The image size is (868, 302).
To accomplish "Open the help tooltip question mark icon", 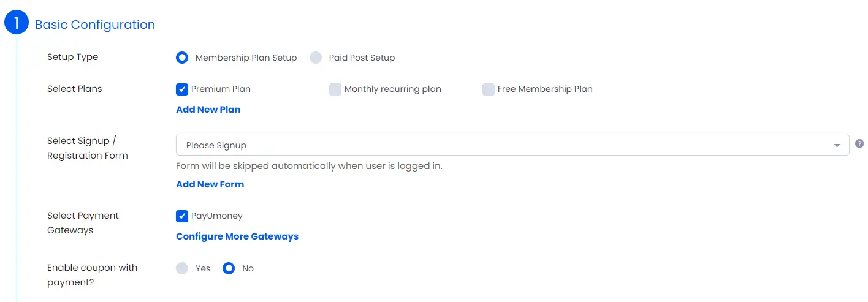I will [x=859, y=143].
